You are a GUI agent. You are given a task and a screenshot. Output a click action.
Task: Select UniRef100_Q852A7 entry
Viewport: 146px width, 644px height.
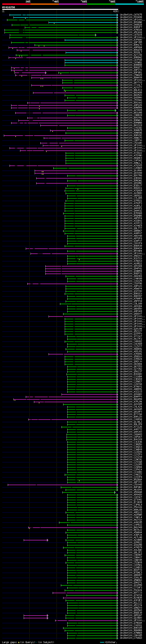(131, 615)
